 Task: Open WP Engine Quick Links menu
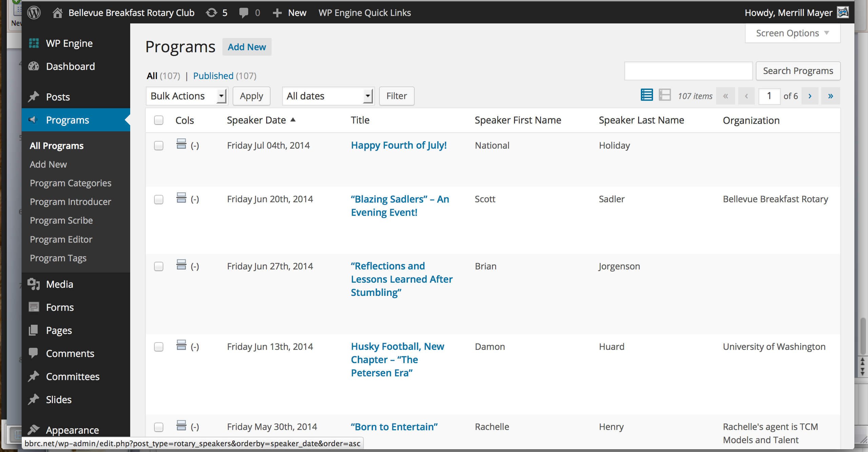[x=364, y=13]
